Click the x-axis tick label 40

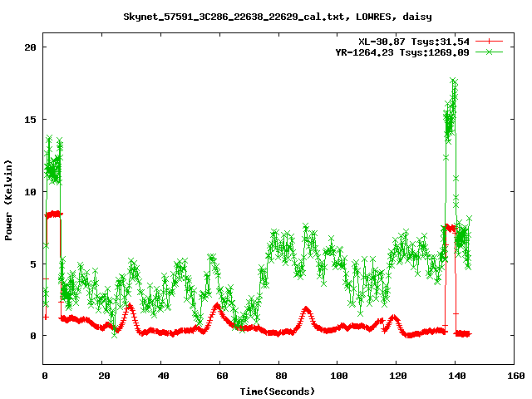163,376
